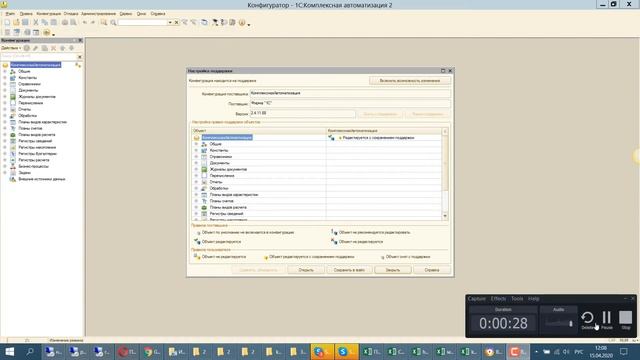
Task: Open the Windows Start menu
Action: coord(9,351)
